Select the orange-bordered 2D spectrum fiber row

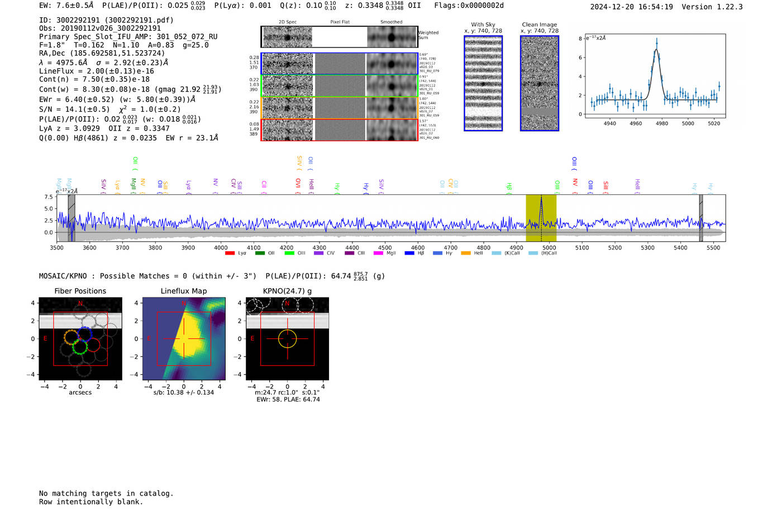pyautogui.click(x=340, y=108)
